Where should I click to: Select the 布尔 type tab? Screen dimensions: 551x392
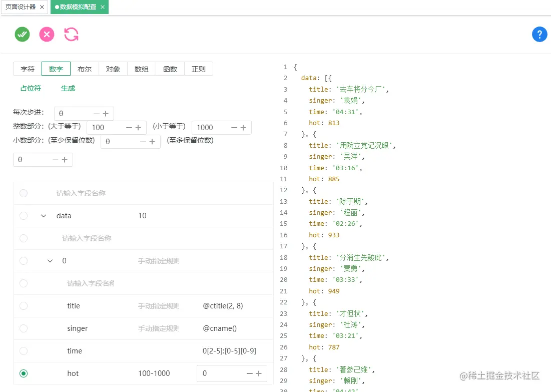[x=85, y=69]
